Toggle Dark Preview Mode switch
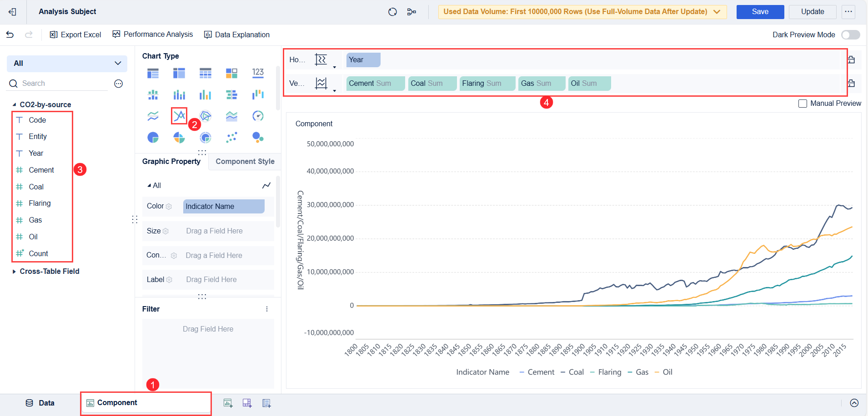This screenshot has width=868, height=416. 850,35
